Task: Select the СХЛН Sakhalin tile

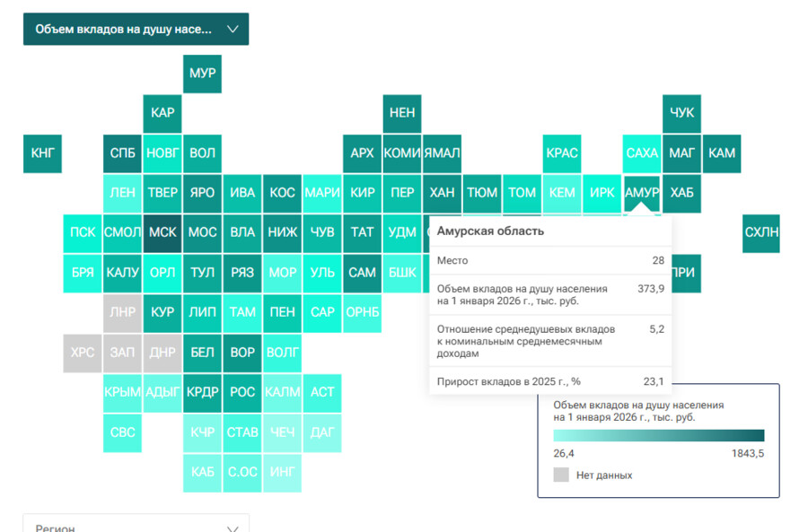Action: click(761, 232)
